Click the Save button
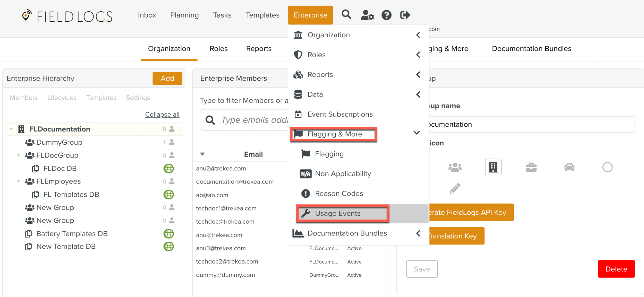Viewport: 644px width, 297px height. click(x=422, y=269)
